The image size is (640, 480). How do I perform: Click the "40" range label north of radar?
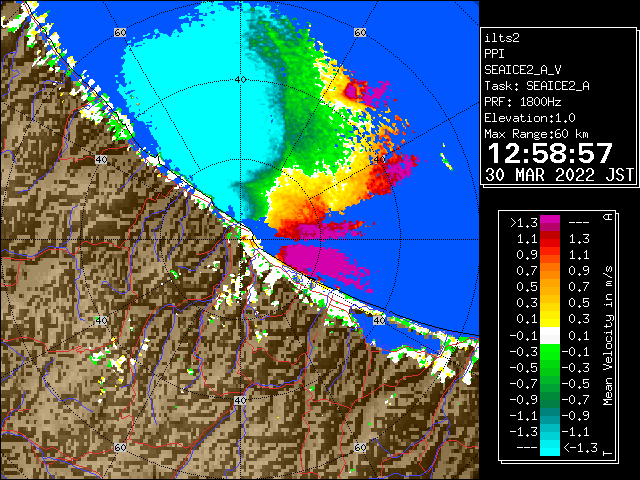tap(240, 80)
